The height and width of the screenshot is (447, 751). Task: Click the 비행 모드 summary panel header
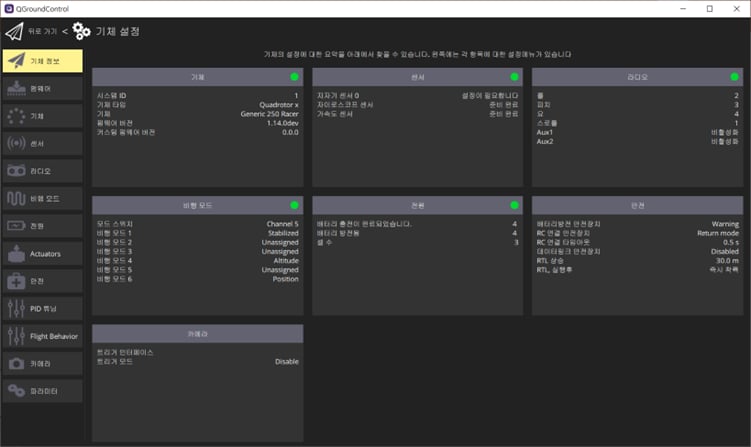(x=197, y=205)
